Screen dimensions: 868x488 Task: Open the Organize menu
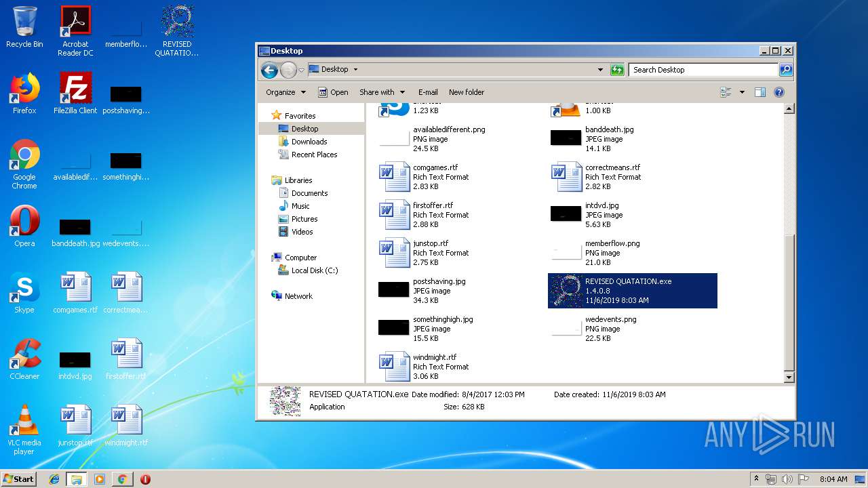[x=285, y=92]
